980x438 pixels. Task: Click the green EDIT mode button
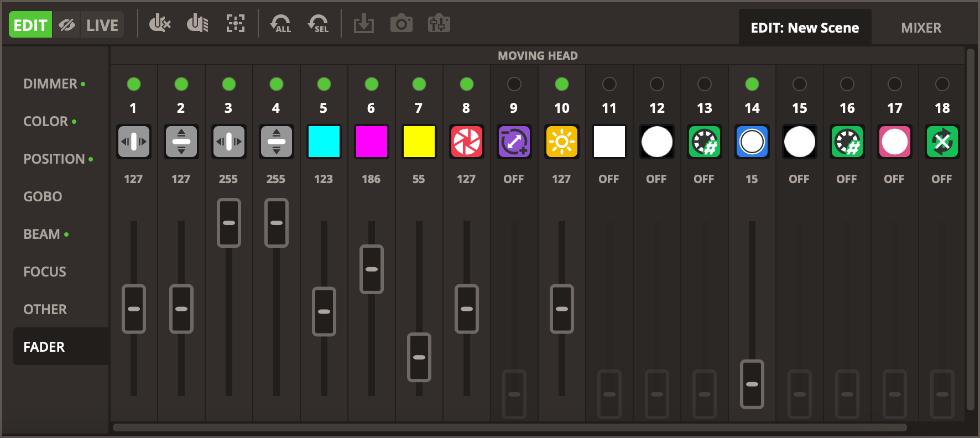30,25
